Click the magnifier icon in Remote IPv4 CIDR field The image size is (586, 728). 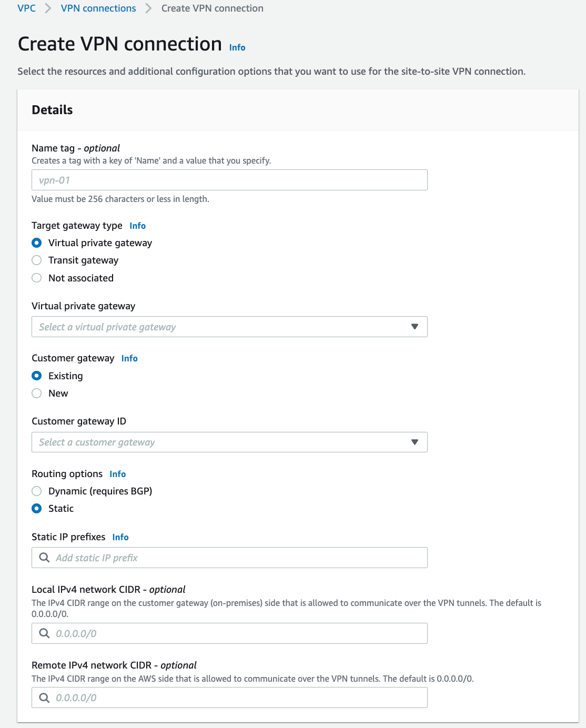point(44,697)
